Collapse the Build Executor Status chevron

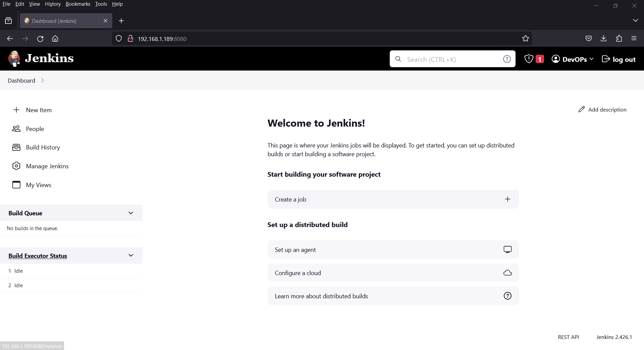pos(131,255)
